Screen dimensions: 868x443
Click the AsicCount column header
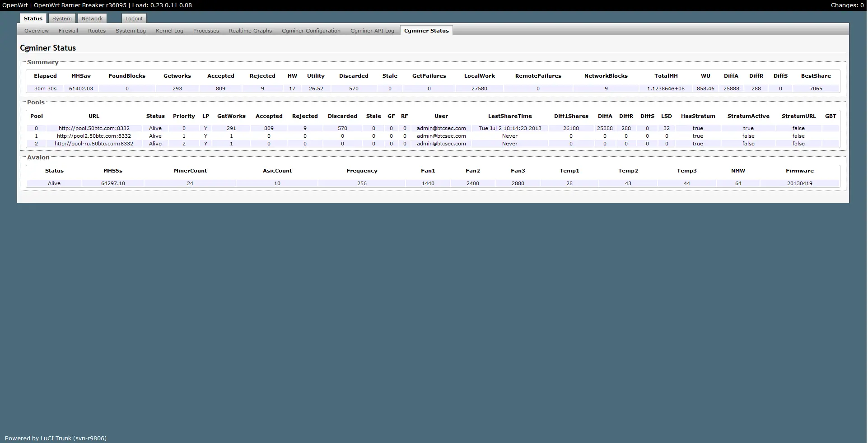(x=277, y=171)
